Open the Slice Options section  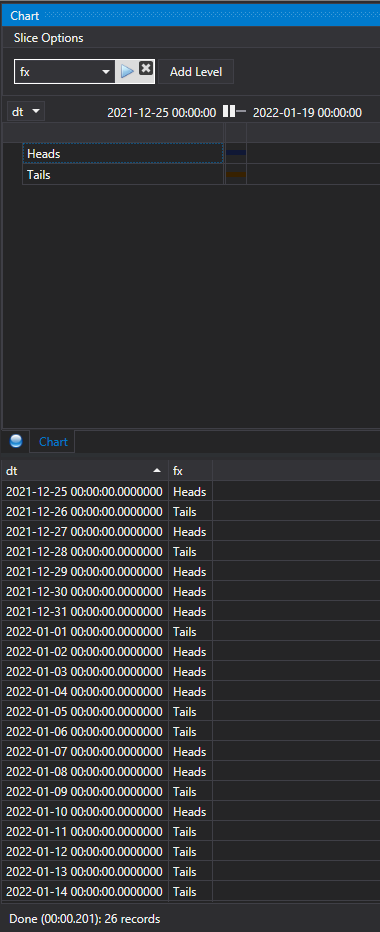(49, 38)
